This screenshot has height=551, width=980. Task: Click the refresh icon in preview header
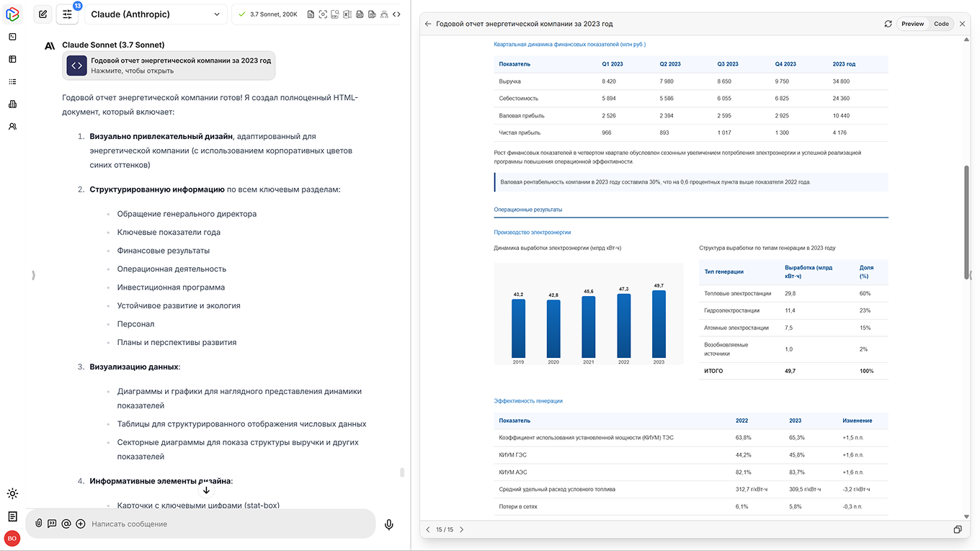click(888, 24)
